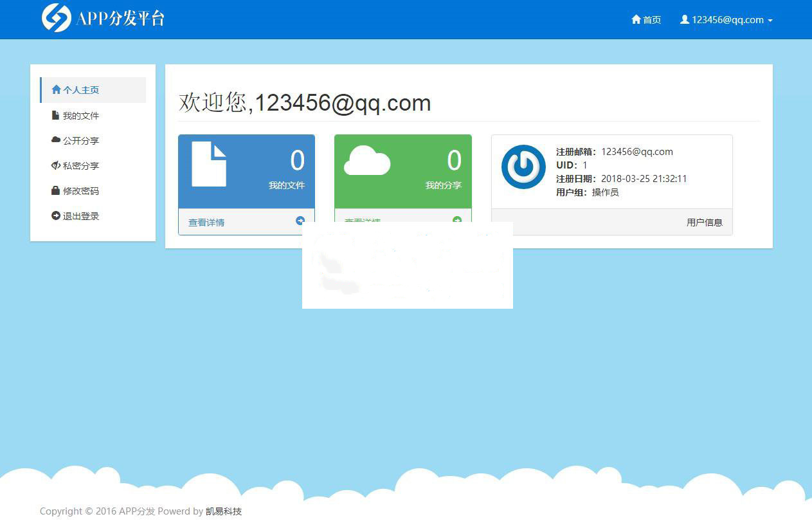
Task: Click the home icon beside 首页
Action: tap(636, 20)
